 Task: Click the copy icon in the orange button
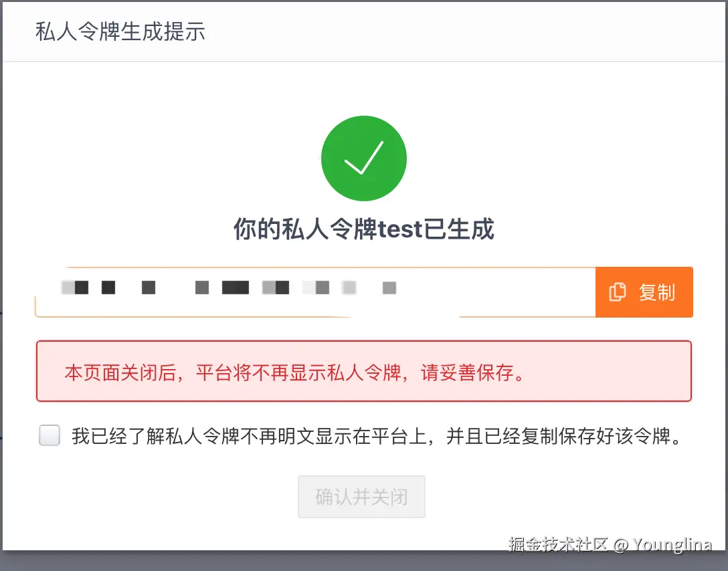(x=617, y=292)
